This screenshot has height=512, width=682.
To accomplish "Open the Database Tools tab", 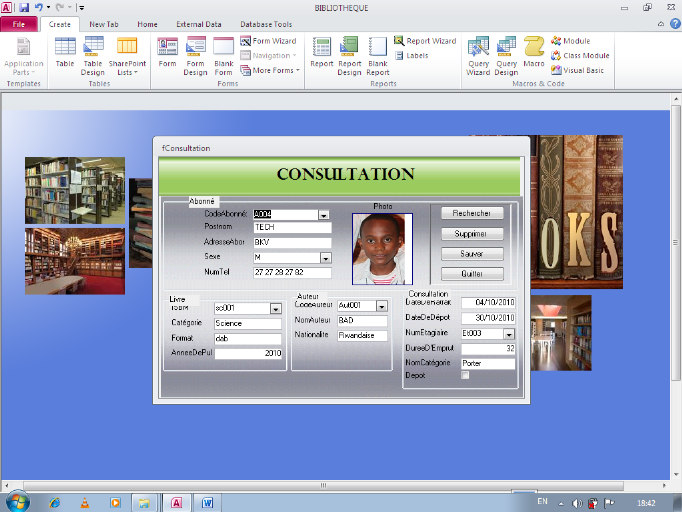I will coord(265,24).
